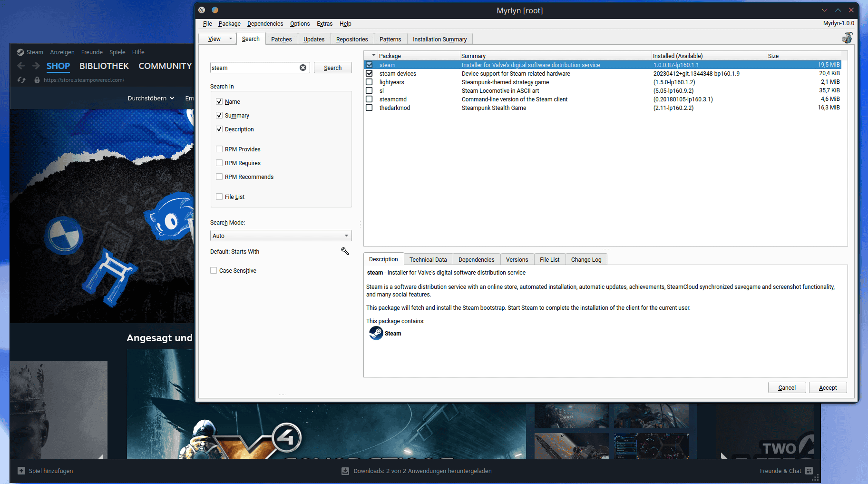The image size is (868, 484).
Task: Open the Help menu
Action: tap(345, 24)
